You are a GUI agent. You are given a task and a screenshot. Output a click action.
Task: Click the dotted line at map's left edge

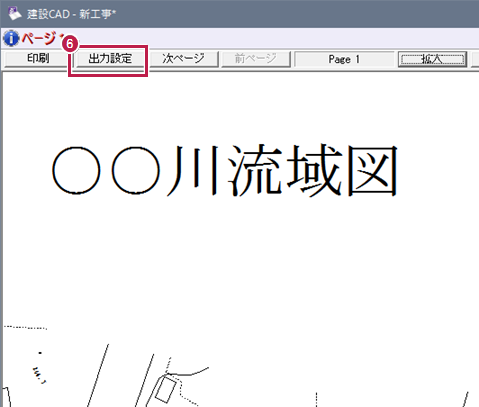click(x=25, y=327)
